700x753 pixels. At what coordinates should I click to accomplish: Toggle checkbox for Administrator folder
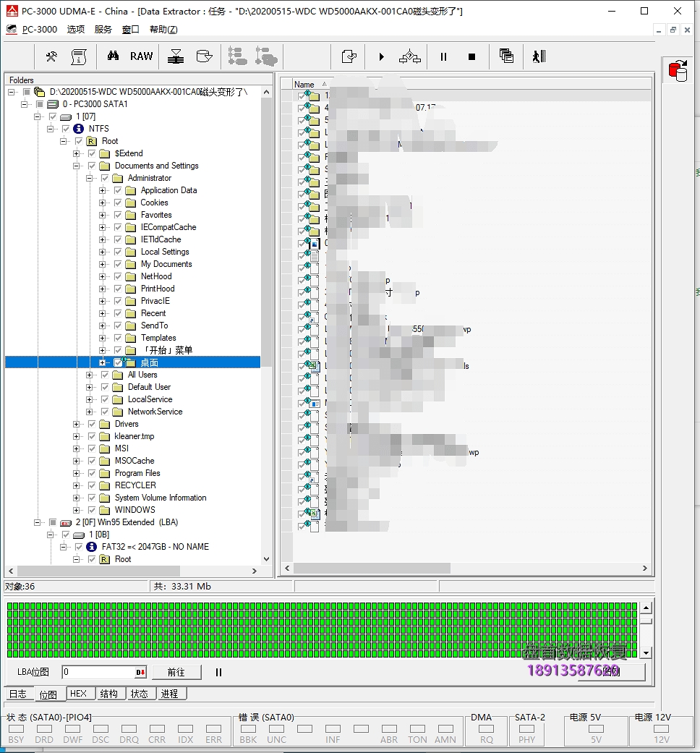105,178
